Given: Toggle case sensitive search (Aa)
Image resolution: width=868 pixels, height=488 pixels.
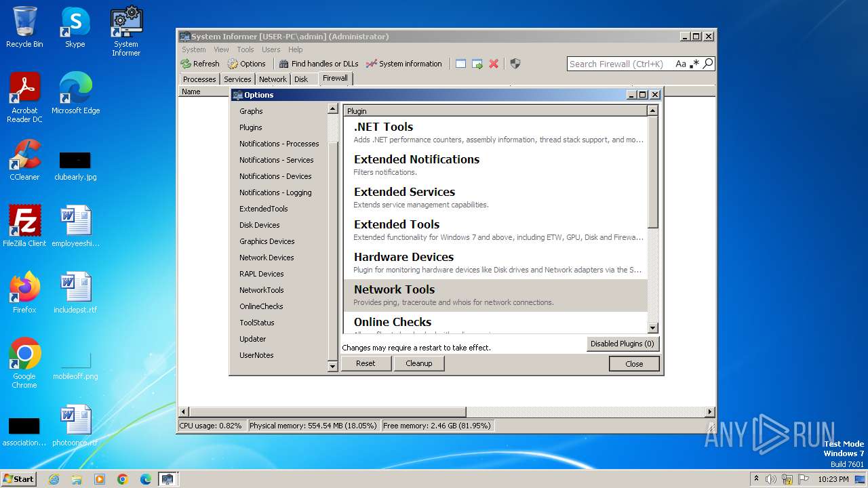Looking at the screenshot, I should (x=681, y=64).
